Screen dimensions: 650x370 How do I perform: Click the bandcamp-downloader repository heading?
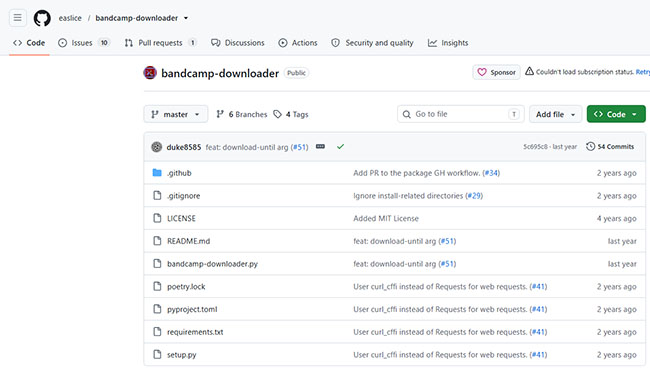tap(220, 73)
